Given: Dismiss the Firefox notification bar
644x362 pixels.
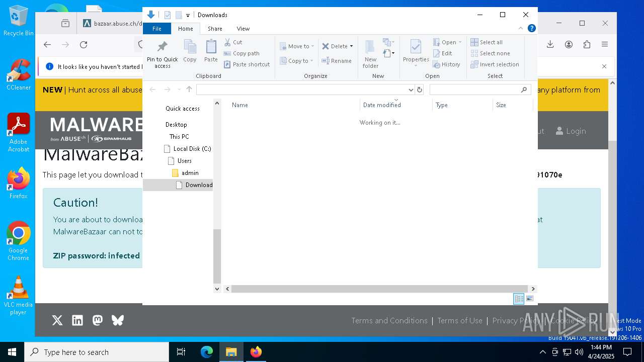Looking at the screenshot, I should [604, 66].
